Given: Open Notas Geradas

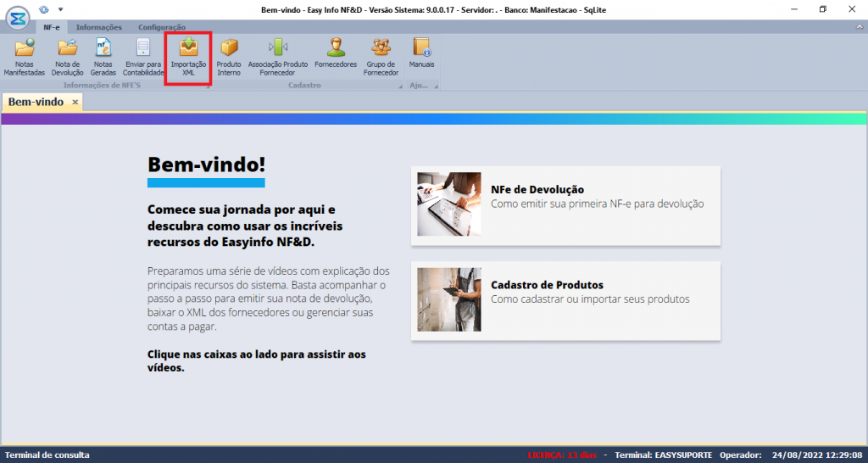Looking at the screenshot, I should [x=103, y=58].
